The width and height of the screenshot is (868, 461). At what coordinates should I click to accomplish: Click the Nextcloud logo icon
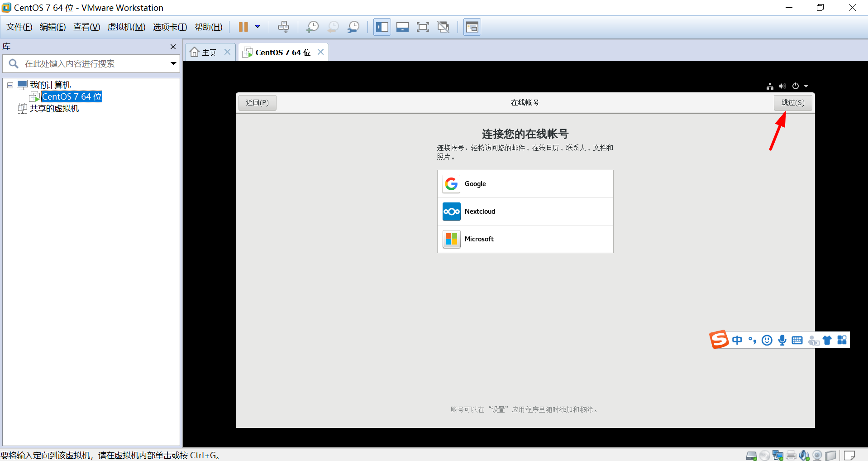451,211
